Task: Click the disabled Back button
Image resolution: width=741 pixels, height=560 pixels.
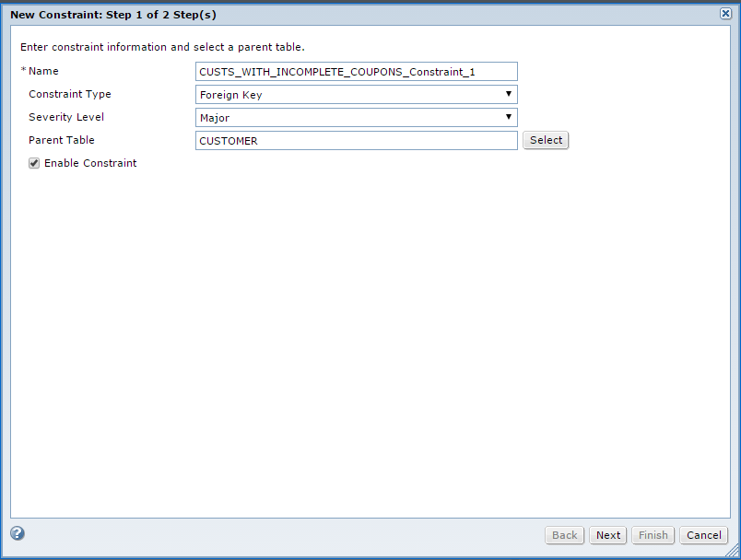Action: click(564, 535)
